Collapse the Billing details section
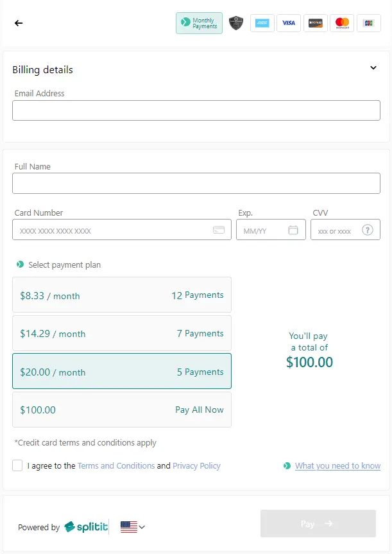The width and height of the screenshot is (392, 554). 373,68
